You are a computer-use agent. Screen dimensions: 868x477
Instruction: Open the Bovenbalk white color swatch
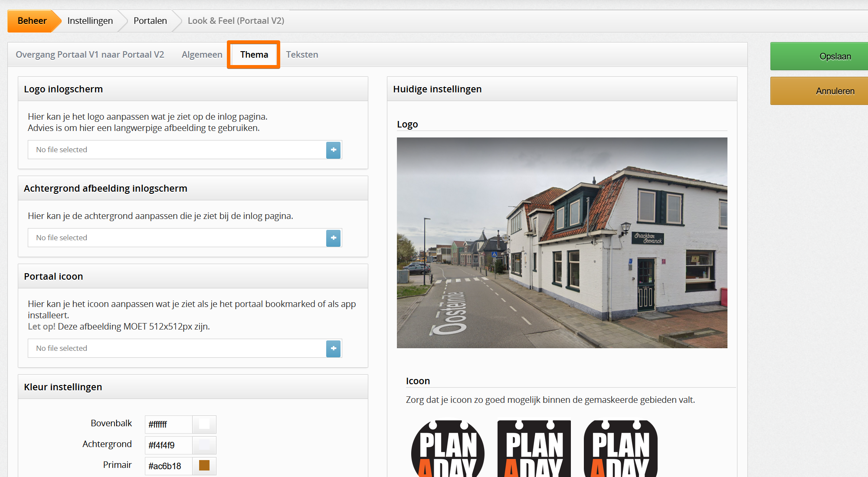(204, 425)
